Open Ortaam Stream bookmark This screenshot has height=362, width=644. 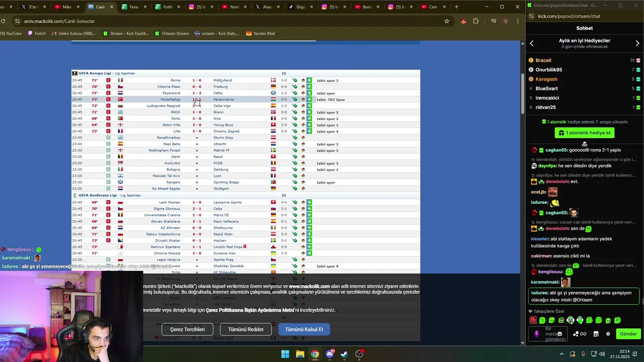pyautogui.click(x=172, y=33)
